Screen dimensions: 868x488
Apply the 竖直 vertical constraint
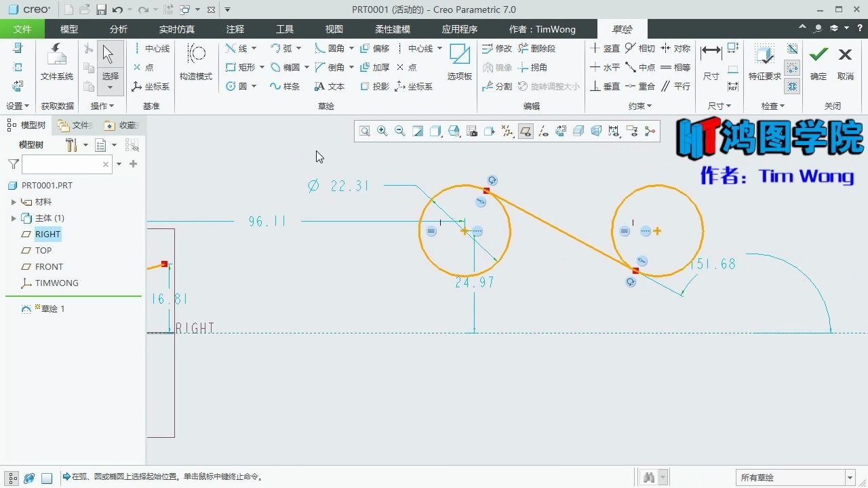[605, 48]
